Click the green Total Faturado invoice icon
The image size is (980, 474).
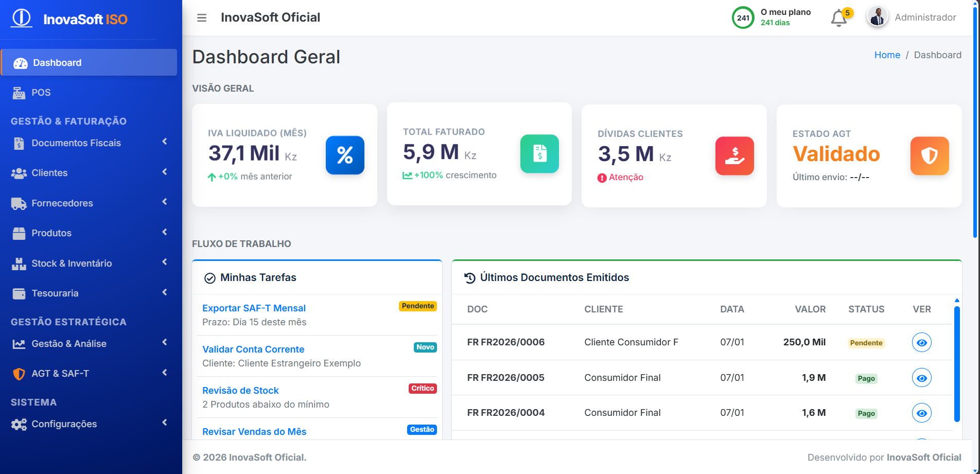(539, 154)
